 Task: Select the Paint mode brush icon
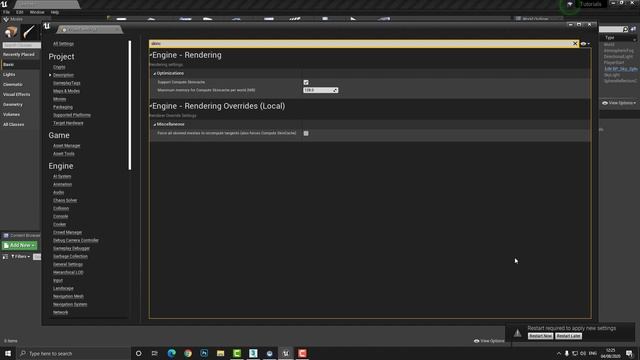(29, 32)
